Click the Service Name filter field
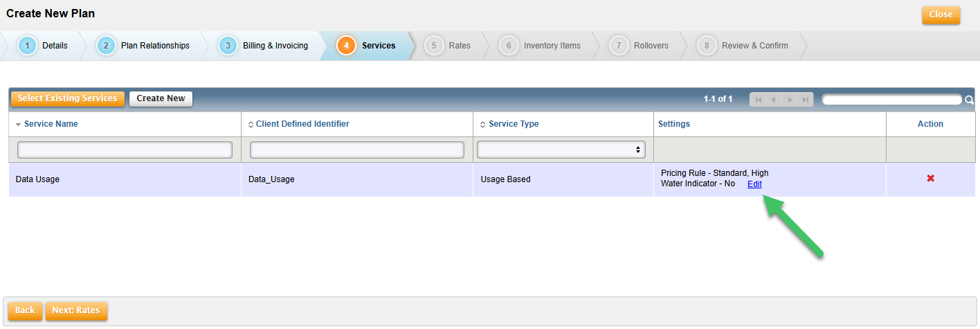Screen dimensions: 980x329 (125, 150)
